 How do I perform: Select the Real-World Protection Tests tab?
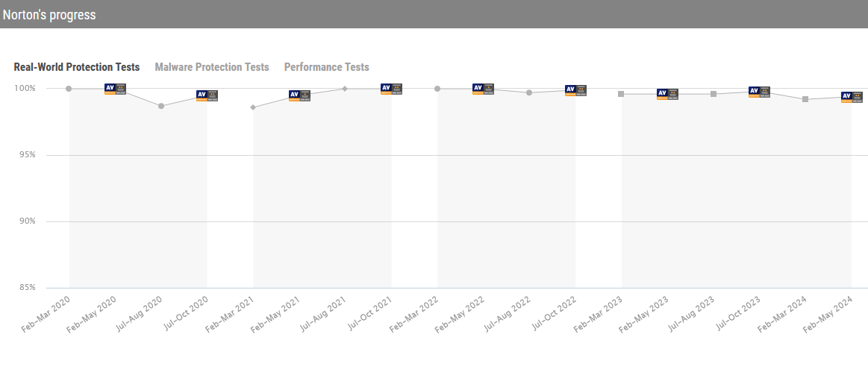click(77, 67)
